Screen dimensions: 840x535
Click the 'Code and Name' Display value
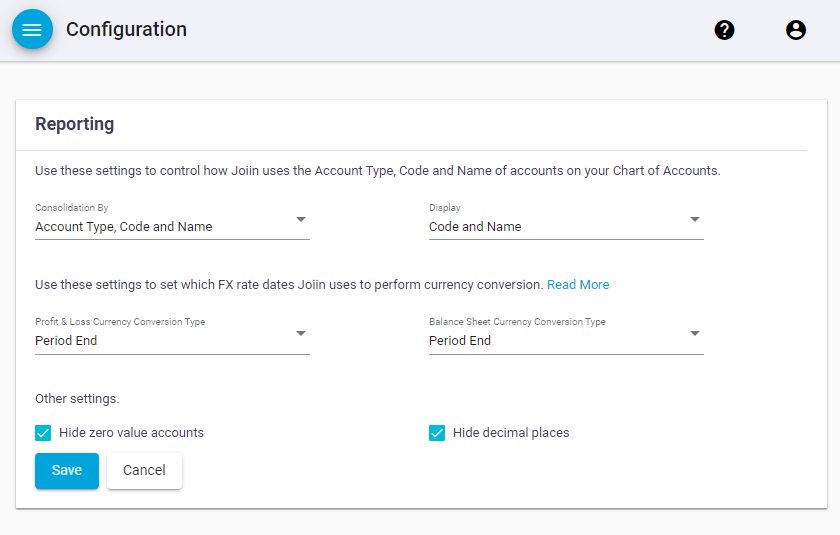pyautogui.click(x=475, y=227)
